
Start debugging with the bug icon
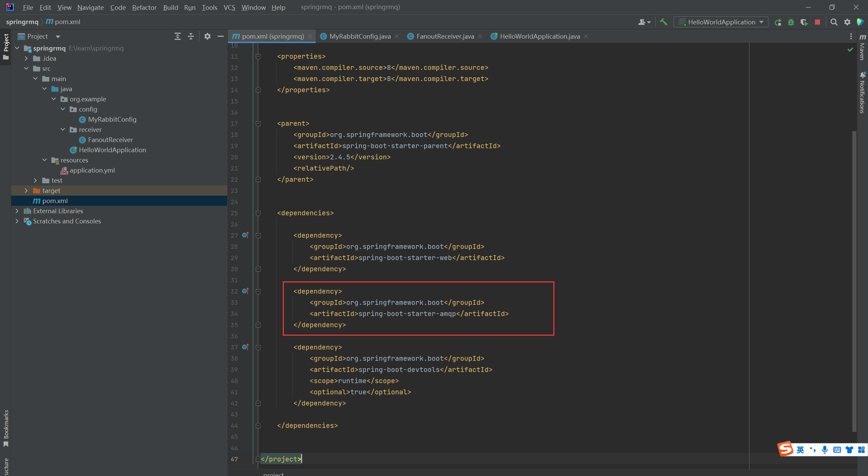[x=791, y=22]
